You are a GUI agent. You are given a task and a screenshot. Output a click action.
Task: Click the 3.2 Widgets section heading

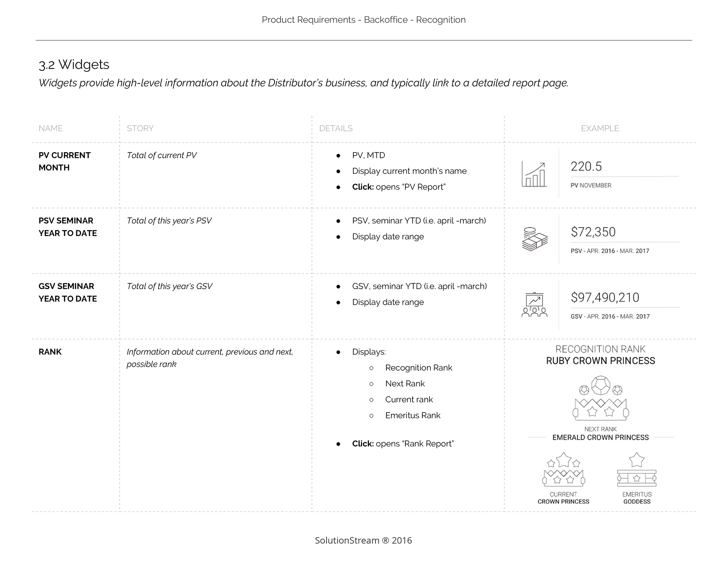(x=74, y=64)
